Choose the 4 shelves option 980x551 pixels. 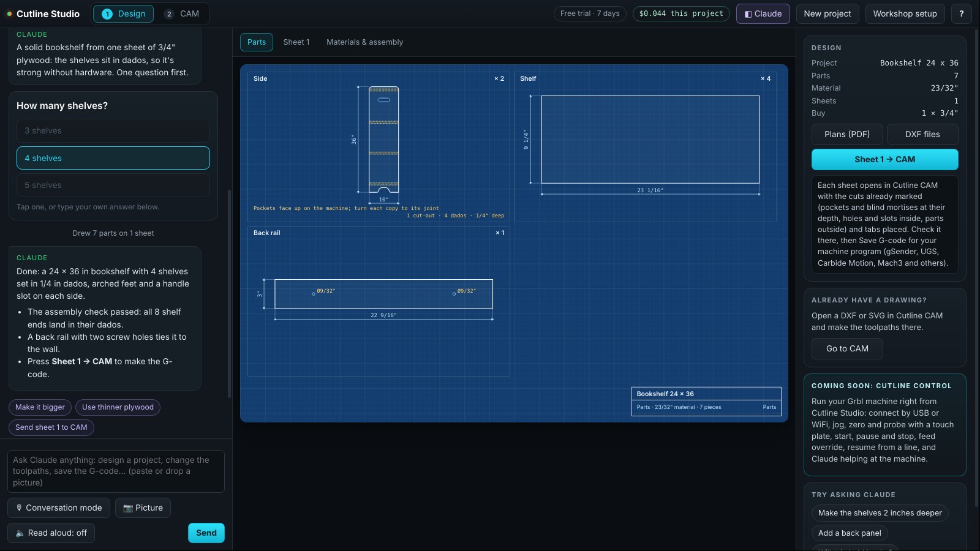pos(113,158)
